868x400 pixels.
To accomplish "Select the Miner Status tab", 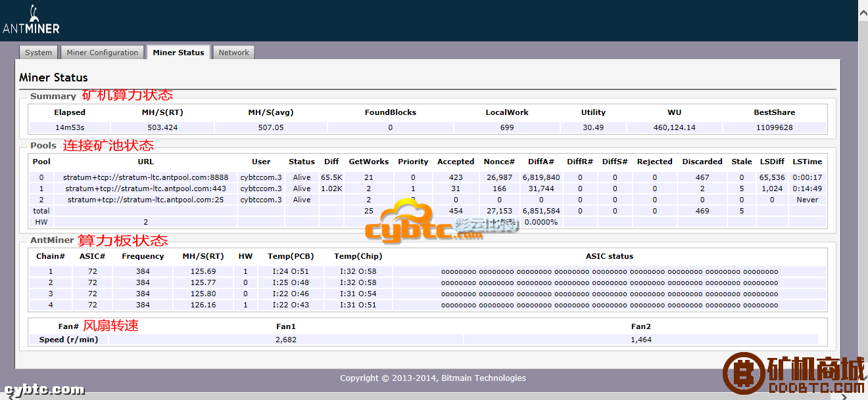I will click(x=178, y=53).
